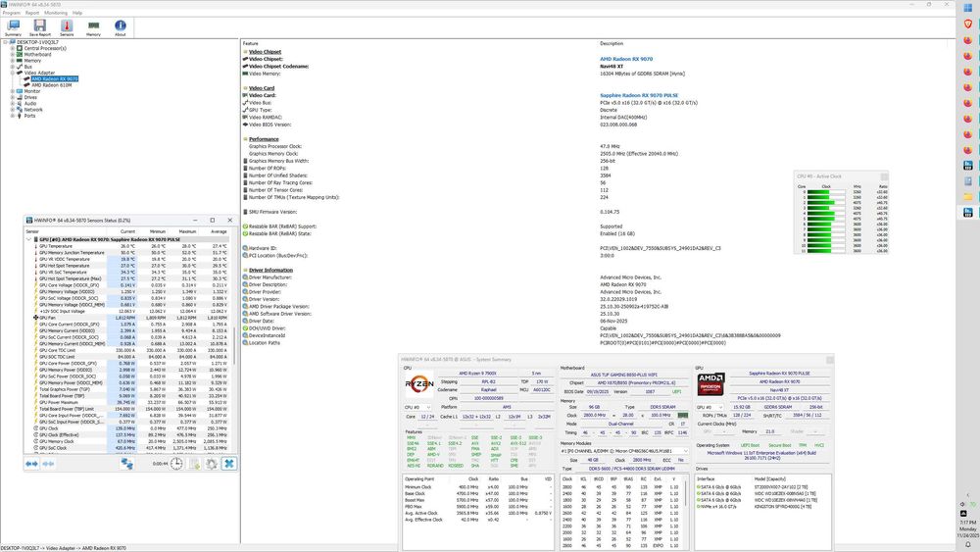Click the AMD Radeon logo in System Summary
Viewport: 980px width, 552px height.
click(x=710, y=383)
